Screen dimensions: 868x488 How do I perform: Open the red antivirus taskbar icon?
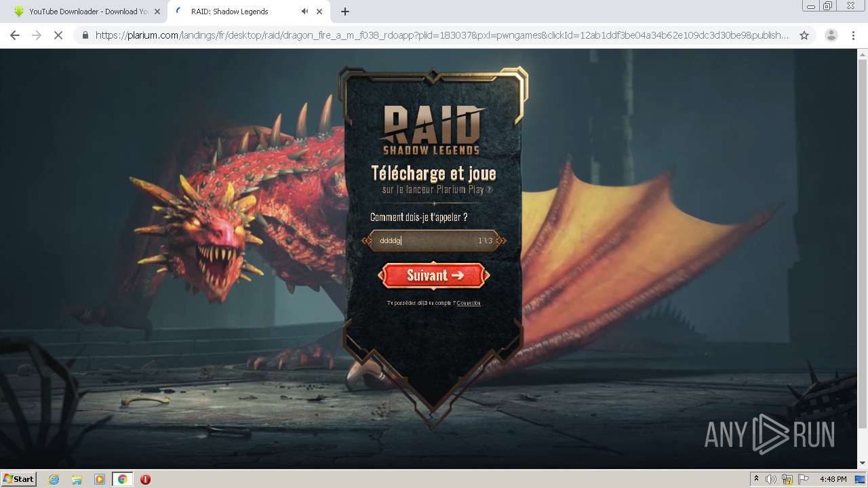tap(145, 479)
